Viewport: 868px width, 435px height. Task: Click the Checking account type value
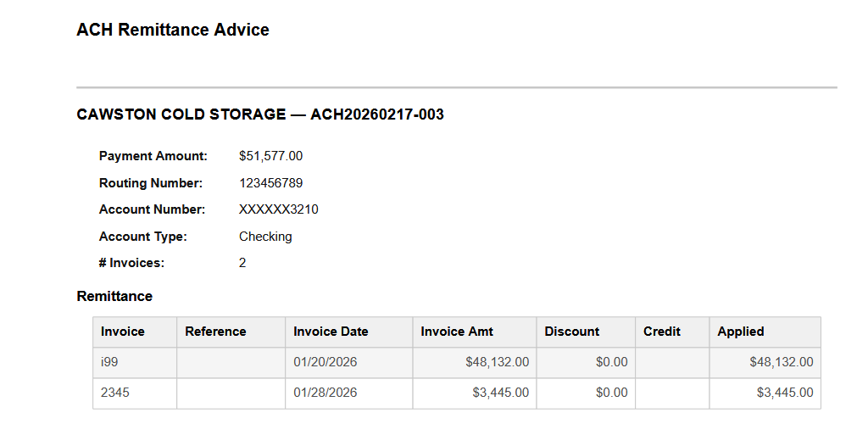(265, 237)
